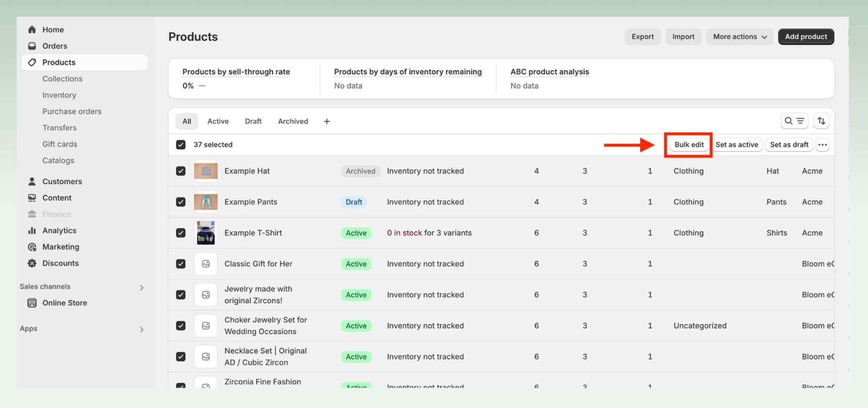The height and width of the screenshot is (408, 868).
Task: Open the Online Store sales channel
Action: click(64, 303)
